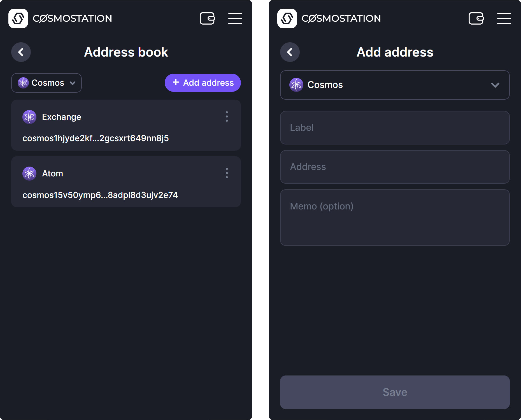
Task: Focus the Address input field
Action: [395, 167]
